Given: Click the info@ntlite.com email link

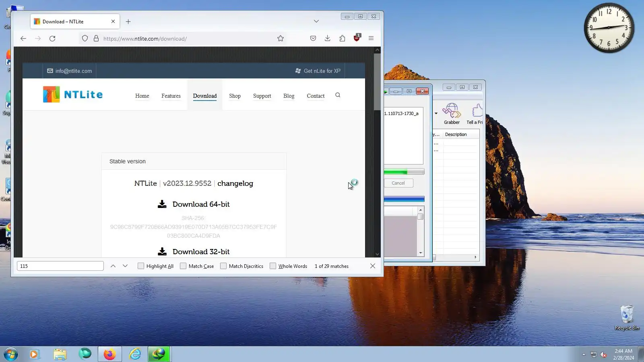Looking at the screenshot, I should point(70,71).
